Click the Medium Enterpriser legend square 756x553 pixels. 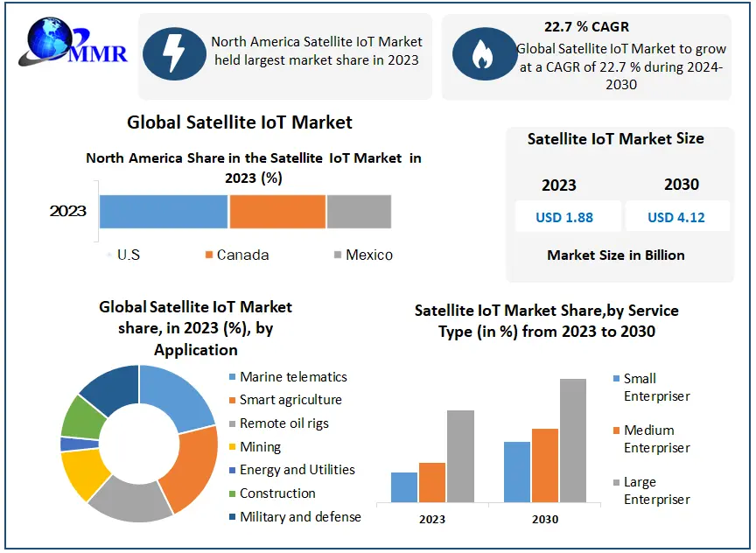[616, 430]
